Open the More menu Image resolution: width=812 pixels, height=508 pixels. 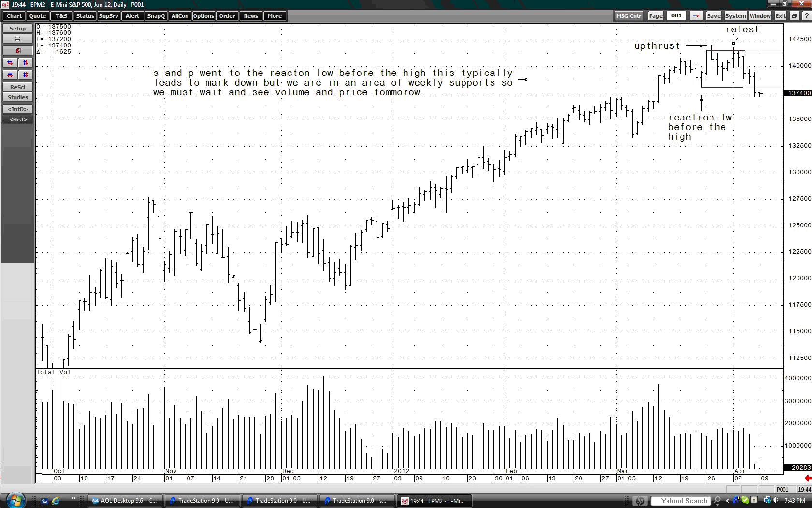[275, 16]
